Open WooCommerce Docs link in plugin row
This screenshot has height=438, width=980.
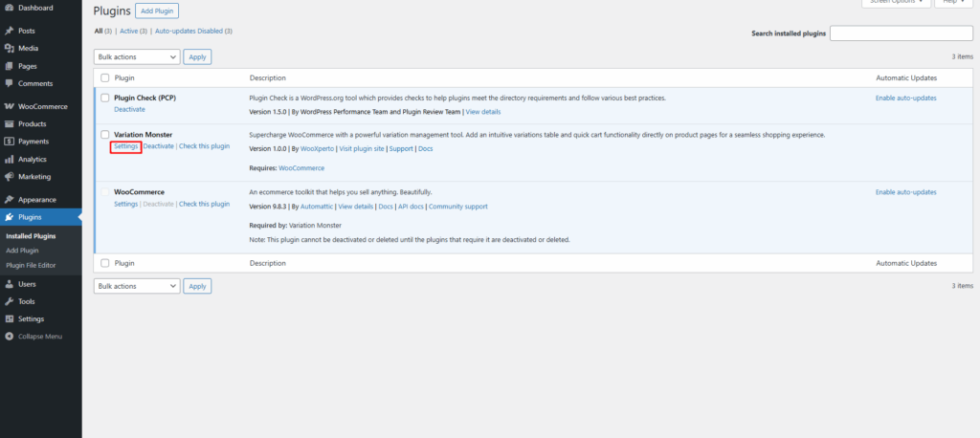(386, 207)
